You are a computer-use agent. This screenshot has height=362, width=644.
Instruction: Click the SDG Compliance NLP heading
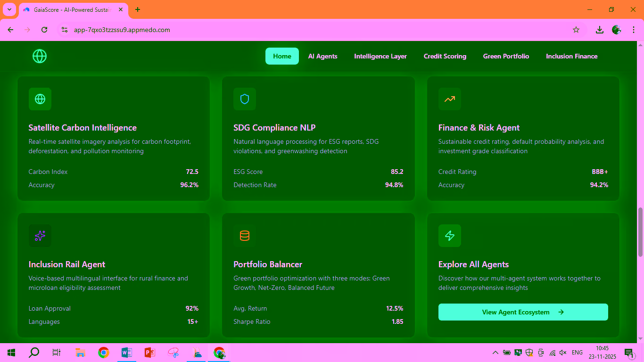[274, 128]
